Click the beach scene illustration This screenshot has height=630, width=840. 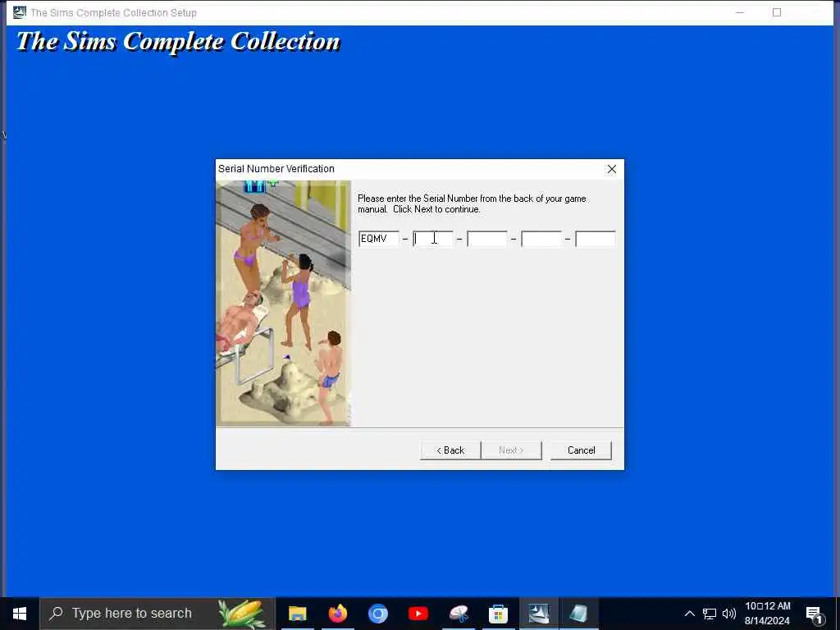tap(283, 304)
